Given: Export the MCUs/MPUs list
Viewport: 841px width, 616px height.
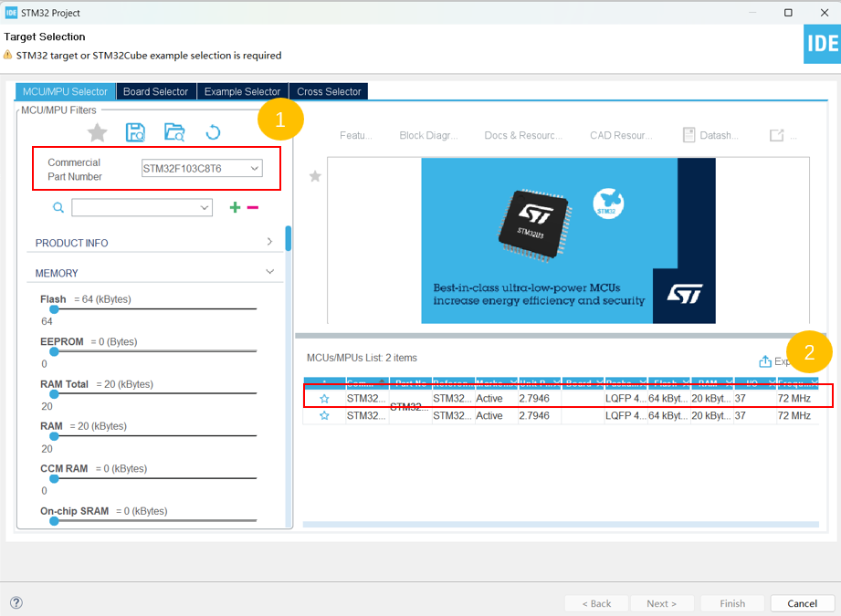Looking at the screenshot, I should click(774, 361).
